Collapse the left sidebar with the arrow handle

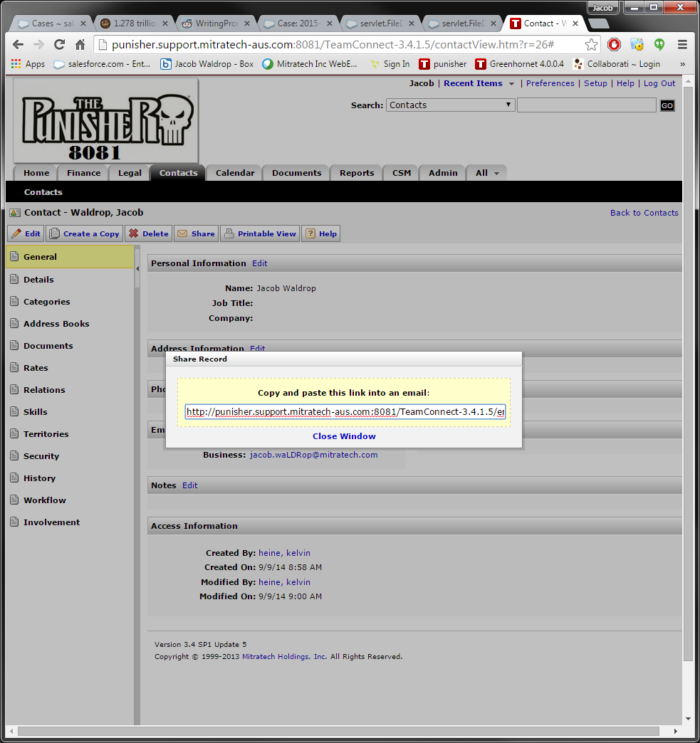[x=137, y=269]
